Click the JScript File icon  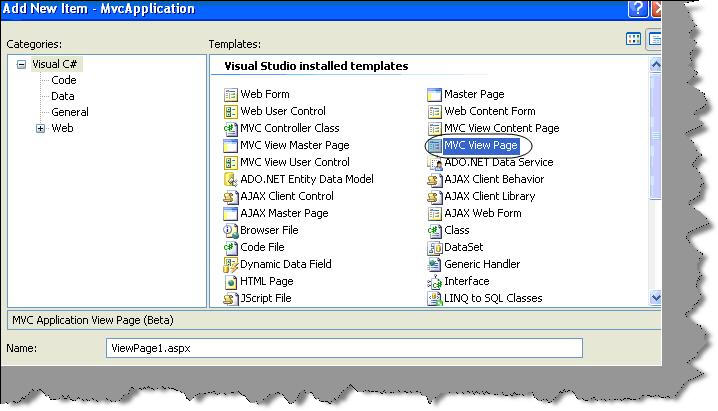[230, 298]
